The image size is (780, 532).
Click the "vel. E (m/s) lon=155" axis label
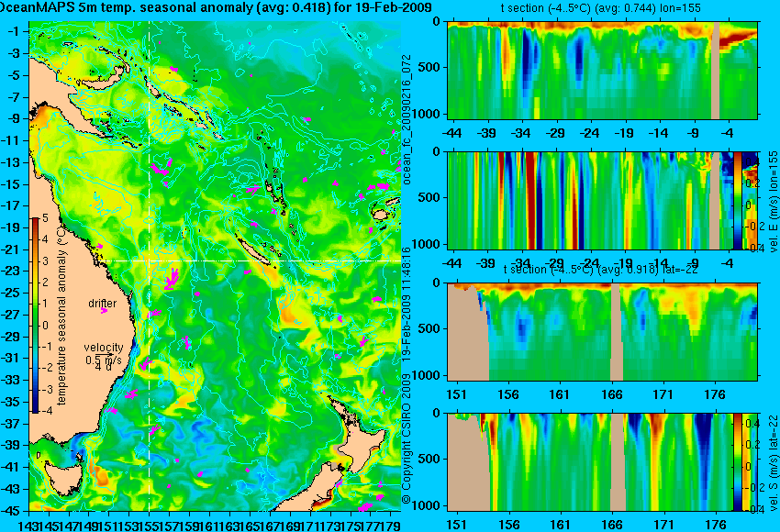[x=773, y=202]
